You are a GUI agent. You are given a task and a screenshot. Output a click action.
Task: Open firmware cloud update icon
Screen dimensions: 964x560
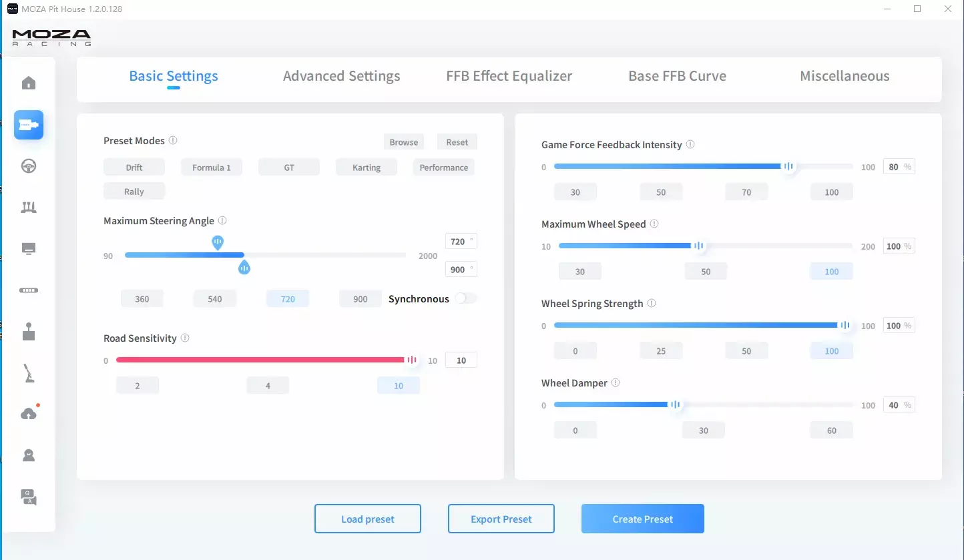[29, 414]
